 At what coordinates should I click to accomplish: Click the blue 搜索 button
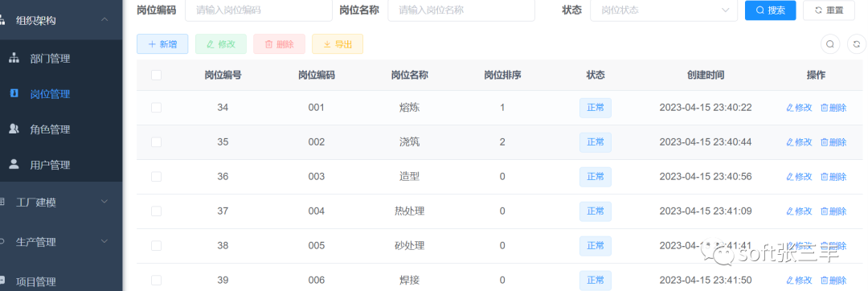pyautogui.click(x=771, y=10)
